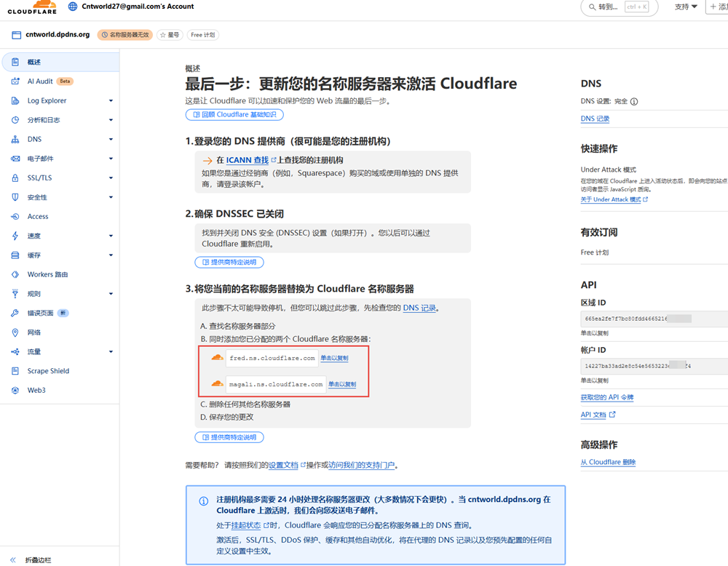The width and height of the screenshot is (728, 566).
Task: Open the 概述 overview menu item
Action: tap(61, 62)
